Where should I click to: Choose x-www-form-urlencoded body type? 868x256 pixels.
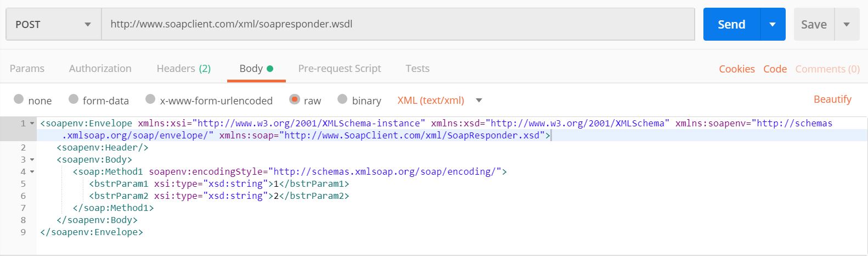tap(150, 99)
